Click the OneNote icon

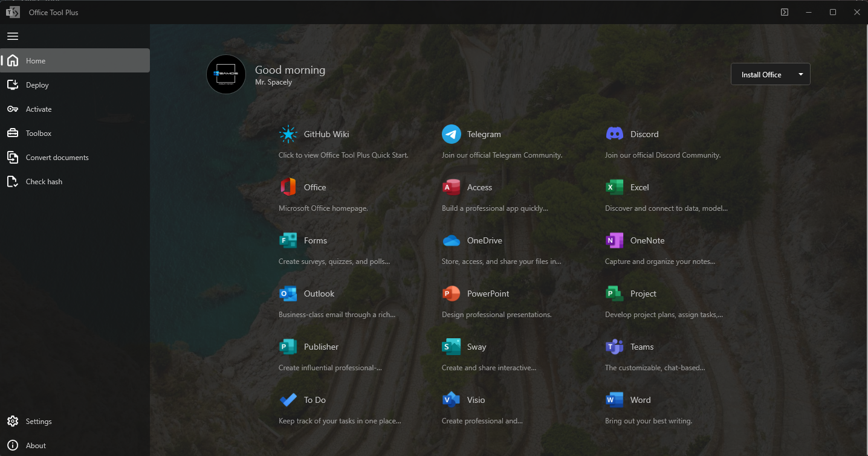pyautogui.click(x=615, y=240)
